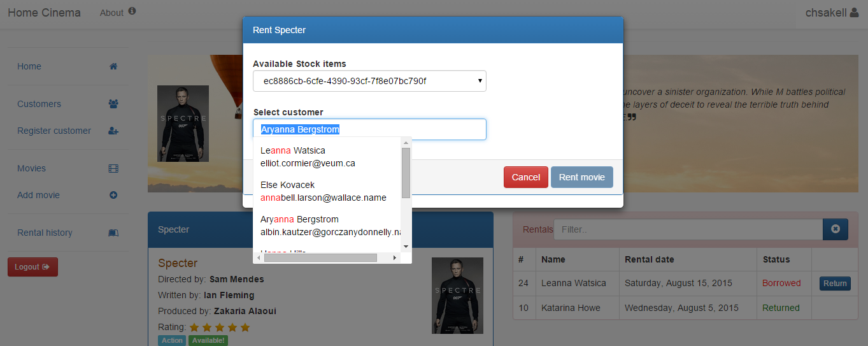Click the Select customer text field
Image resolution: width=868 pixels, height=346 pixels.
pyautogui.click(x=369, y=129)
